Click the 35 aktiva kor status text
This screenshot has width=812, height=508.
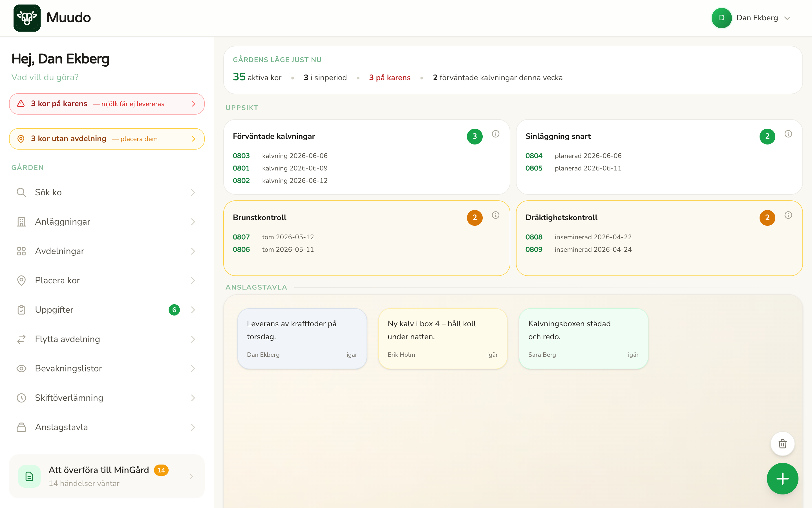click(257, 77)
